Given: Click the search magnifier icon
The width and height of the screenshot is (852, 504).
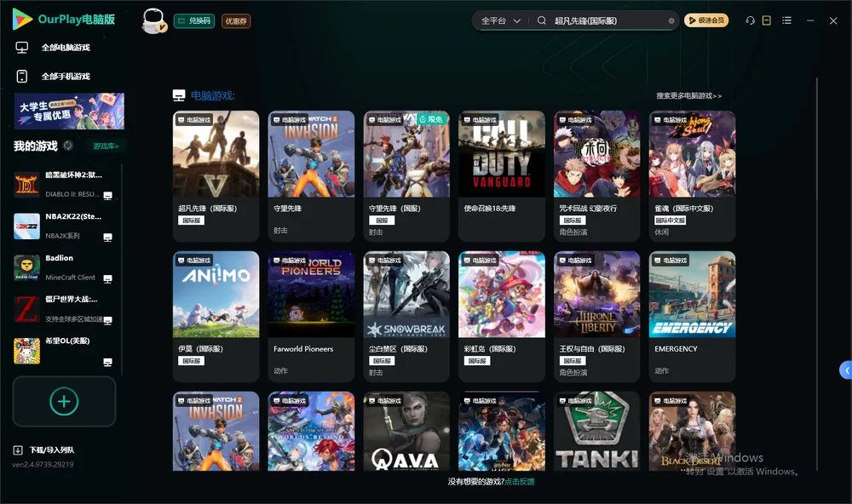Looking at the screenshot, I should click(x=541, y=20).
